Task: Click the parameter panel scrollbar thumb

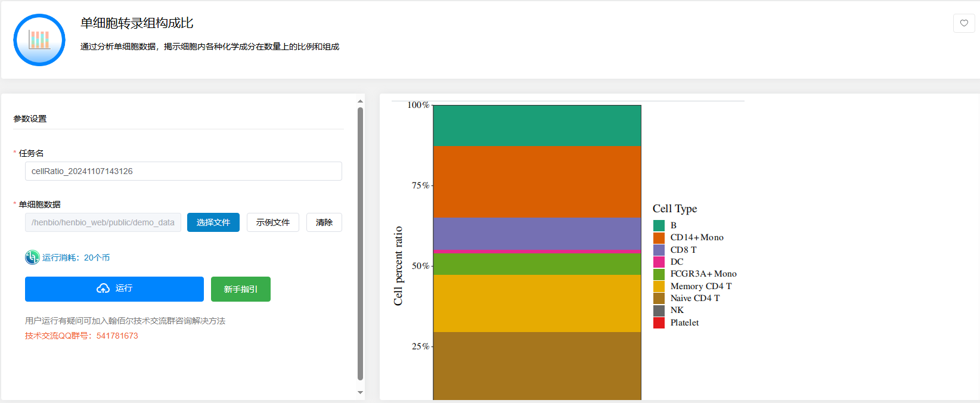Action: (360, 243)
